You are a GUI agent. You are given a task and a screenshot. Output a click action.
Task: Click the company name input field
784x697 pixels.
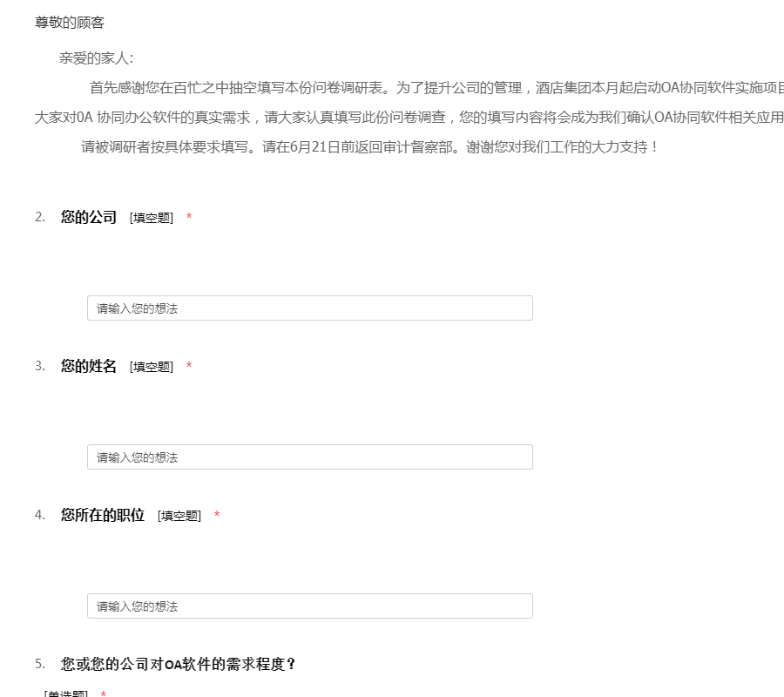[310, 308]
